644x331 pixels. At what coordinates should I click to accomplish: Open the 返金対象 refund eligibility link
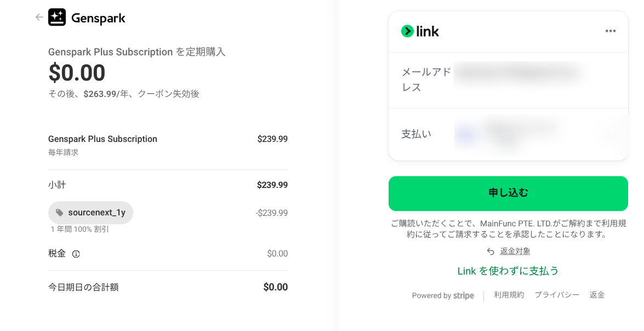coord(515,252)
